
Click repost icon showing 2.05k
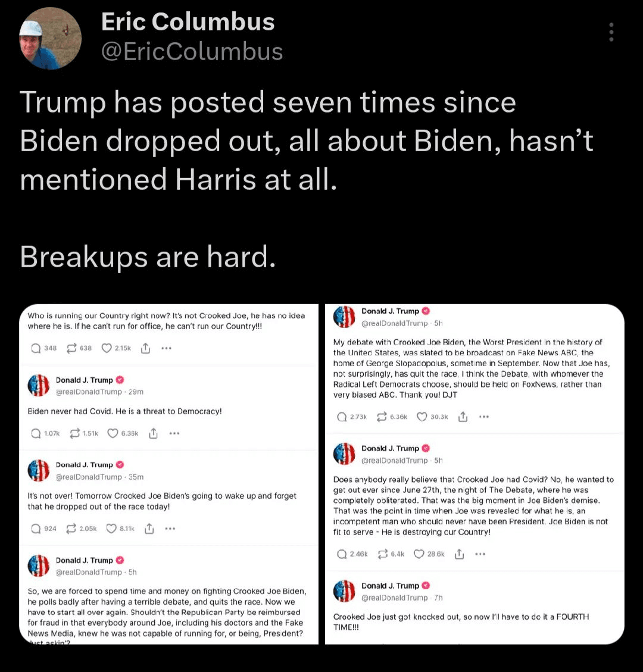pos(72,529)
